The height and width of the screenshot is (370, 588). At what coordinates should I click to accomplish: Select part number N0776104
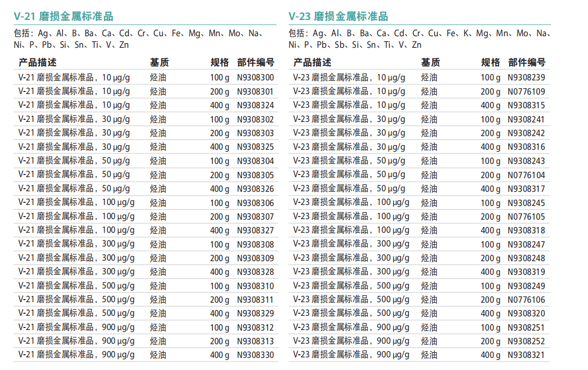pos(527,175)
